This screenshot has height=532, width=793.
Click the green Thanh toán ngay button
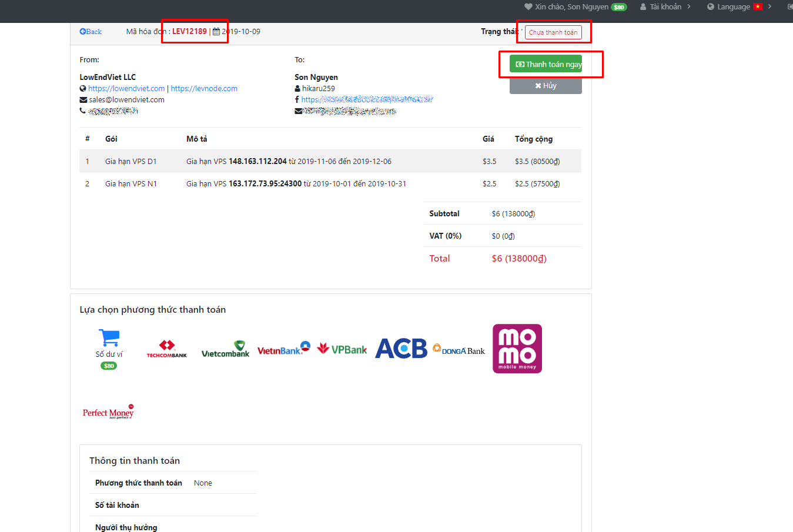(x=546, y=64)
